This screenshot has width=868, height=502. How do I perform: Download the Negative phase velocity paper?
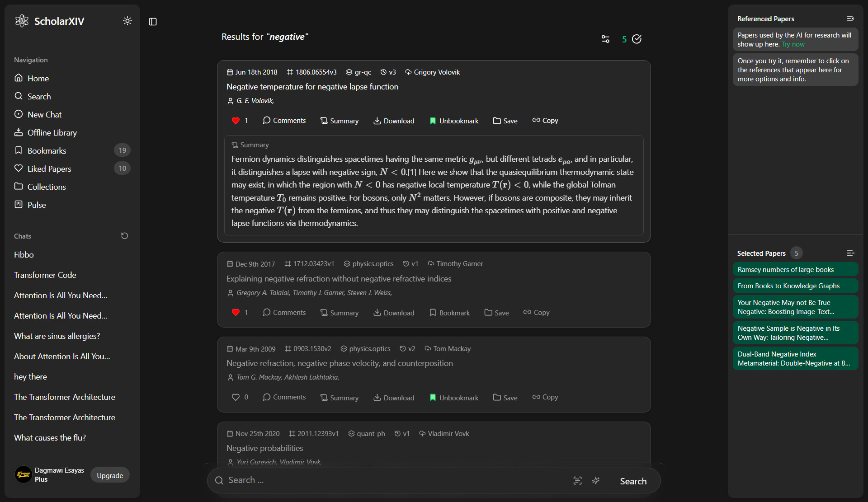394,398
